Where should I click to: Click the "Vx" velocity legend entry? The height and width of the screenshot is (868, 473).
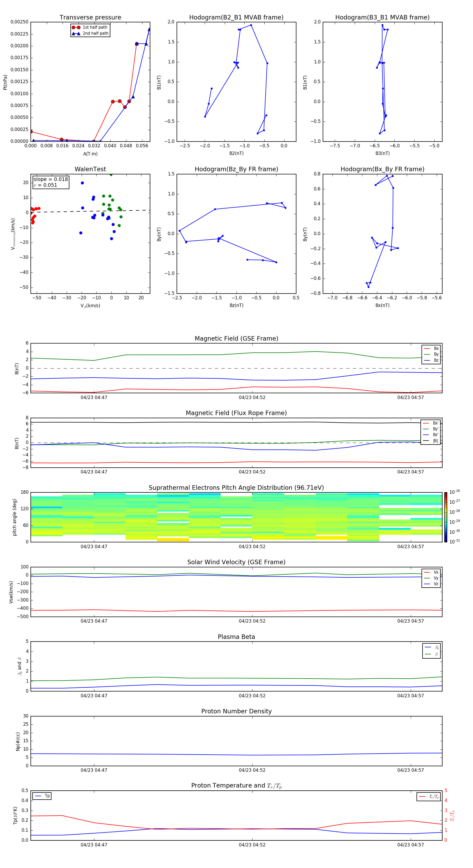tap(431, 572)
